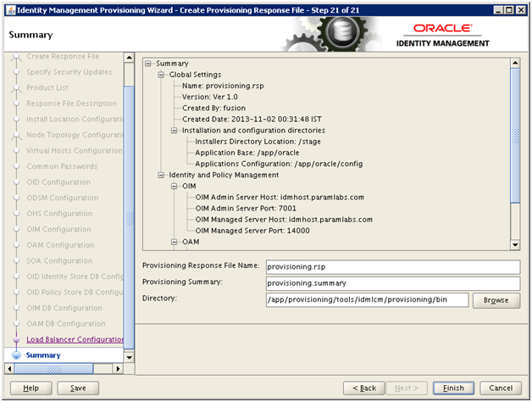Select the OAM Configuration step
Screen dimensions: 532x402
tap(61, 245)
